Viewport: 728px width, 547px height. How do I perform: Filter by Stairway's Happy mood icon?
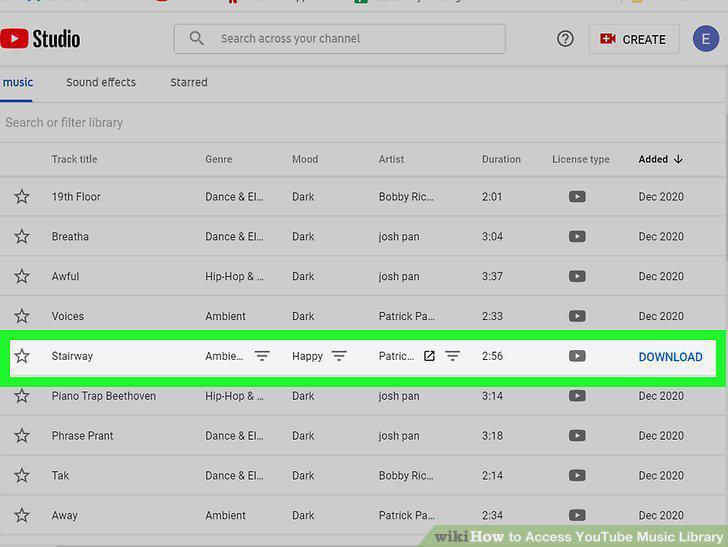[339, 356]
